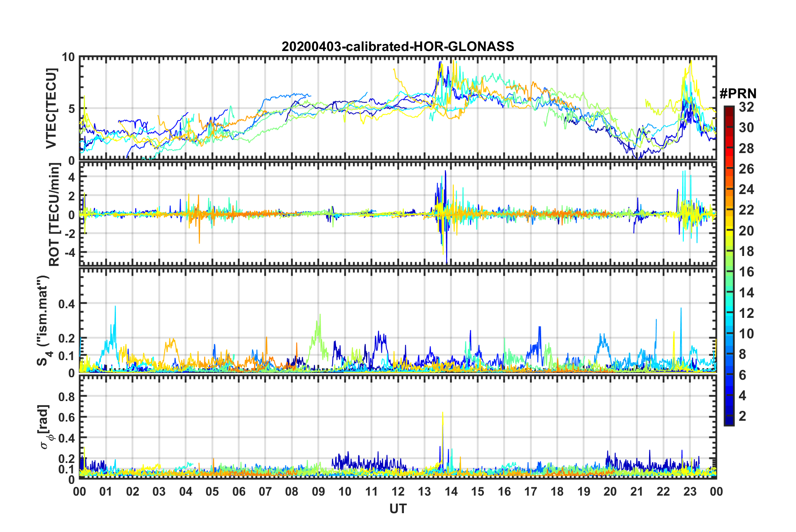Viewport: 796px width, 532px height.
Task: Select colorbar tick label 22
Action: (746, 210)
